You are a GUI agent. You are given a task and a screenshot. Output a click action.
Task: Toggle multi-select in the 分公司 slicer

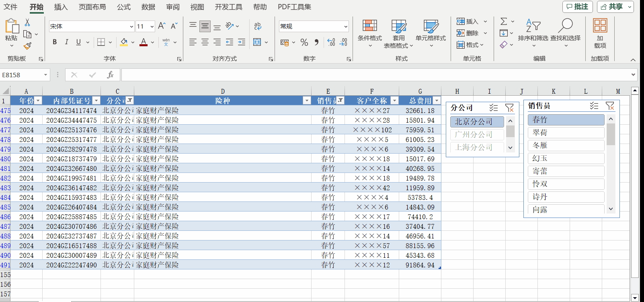pyautogui.click(x=494, y=108)
